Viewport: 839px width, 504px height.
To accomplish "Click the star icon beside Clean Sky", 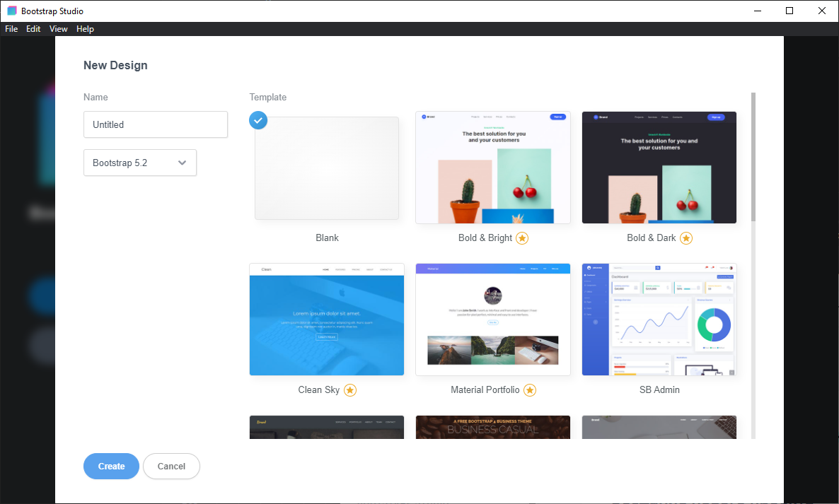I will [x=350, y=390].
